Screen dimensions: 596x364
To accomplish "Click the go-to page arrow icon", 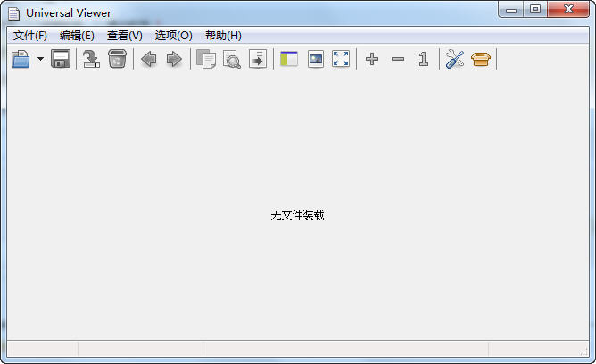I will (x=258, y=59).
